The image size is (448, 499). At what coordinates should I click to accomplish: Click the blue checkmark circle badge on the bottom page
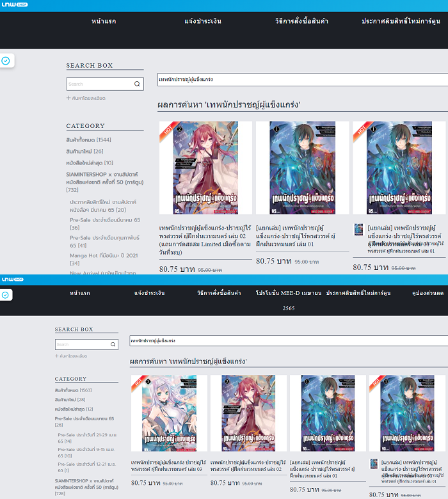[5, 295]
